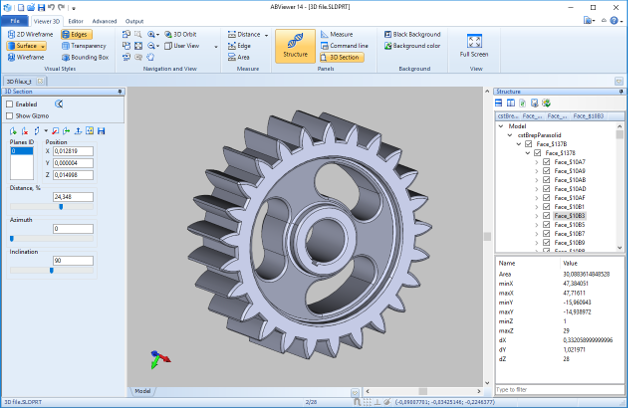
Task: Collapse the Model tree node
Action: pyautogui.click(x=502, y=127)
